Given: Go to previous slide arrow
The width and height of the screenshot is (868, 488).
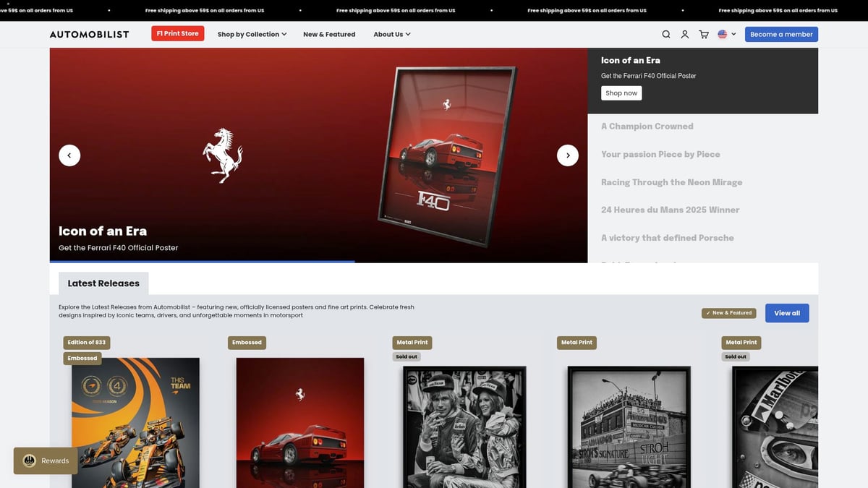Looking at the screenshot, I should pyautogui.click(x=69, y=155).
